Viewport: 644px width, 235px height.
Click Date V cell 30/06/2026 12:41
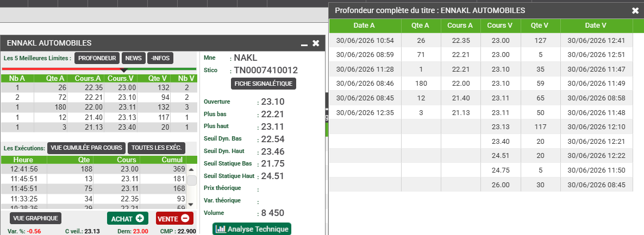click(x=596, y=40)
